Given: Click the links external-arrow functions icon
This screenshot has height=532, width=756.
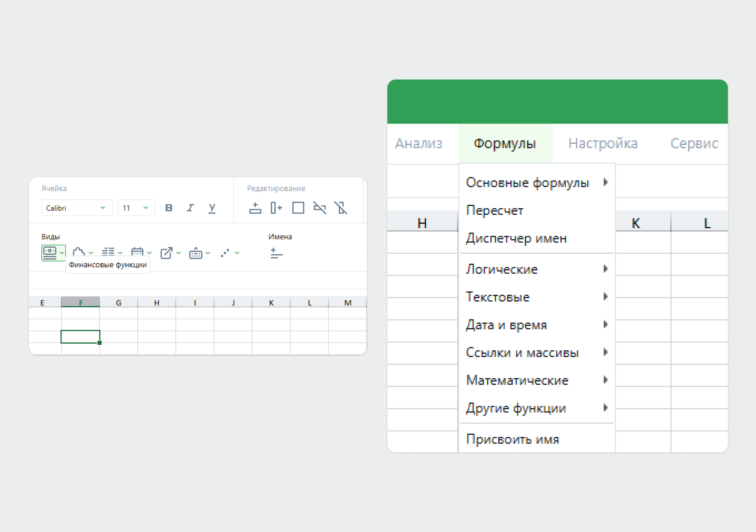Looking at the screenshot, I should point(166,253).
